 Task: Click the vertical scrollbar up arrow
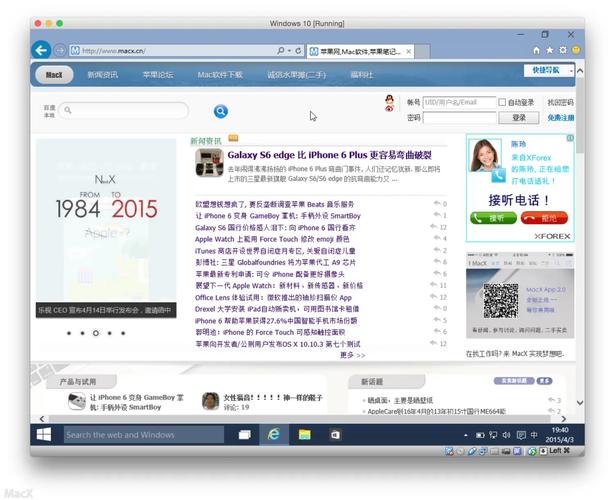click(x=580, y=71)
